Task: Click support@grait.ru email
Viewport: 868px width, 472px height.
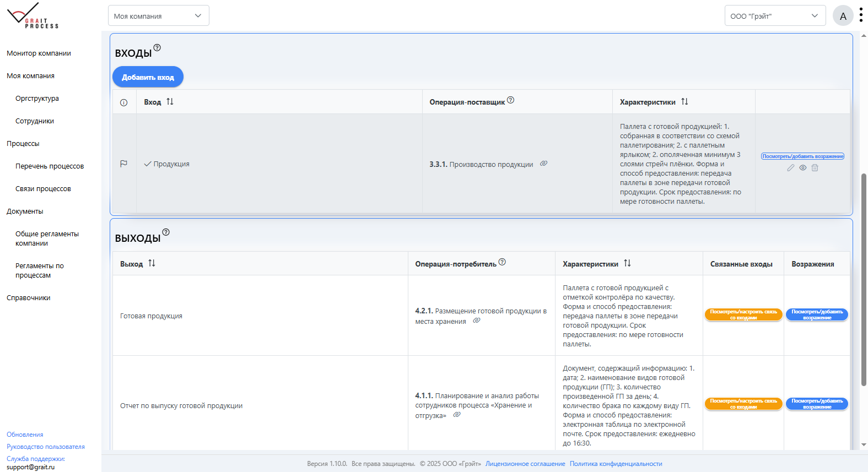Action: point(31,467)
